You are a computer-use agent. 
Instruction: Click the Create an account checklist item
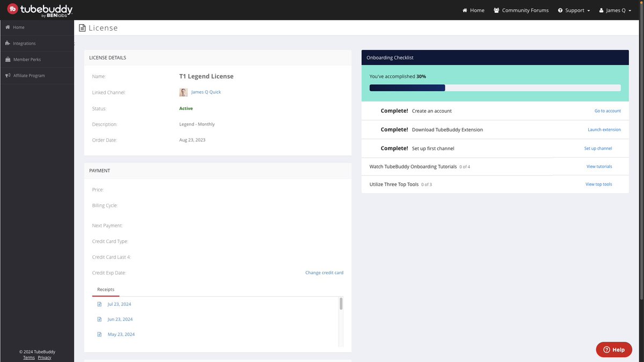coord(495,111)
